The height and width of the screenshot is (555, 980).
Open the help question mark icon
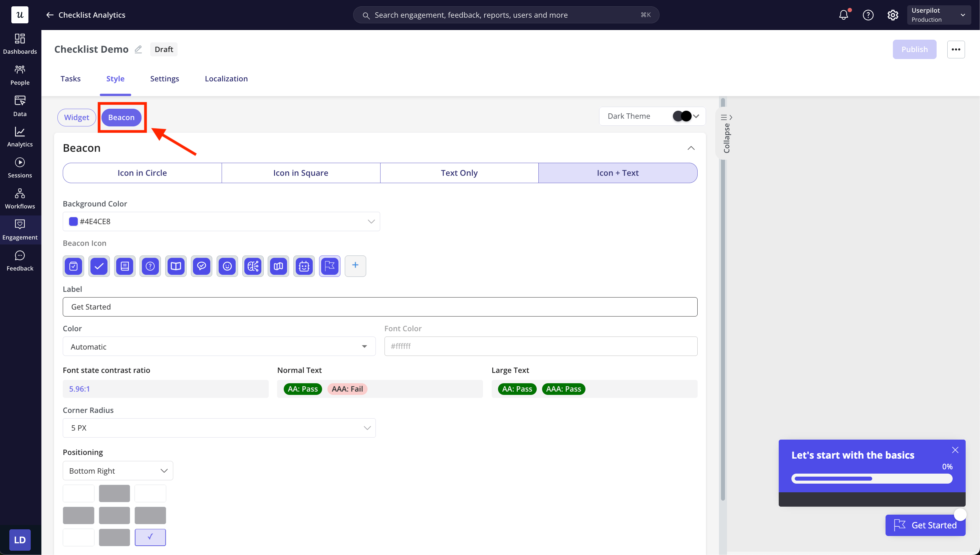pyautogui.click(x=868, y=15)
